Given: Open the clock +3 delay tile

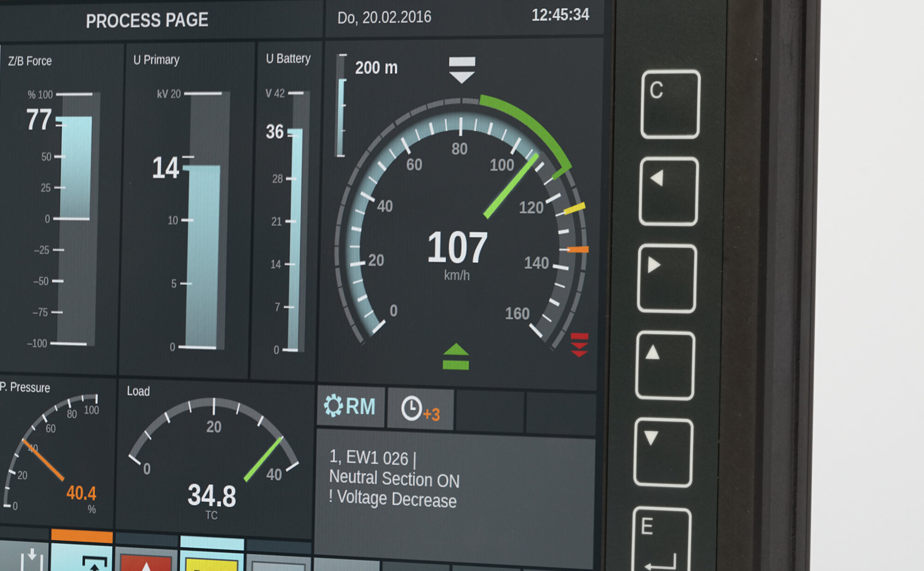Looking at the screenshot, I should point(420,409).
